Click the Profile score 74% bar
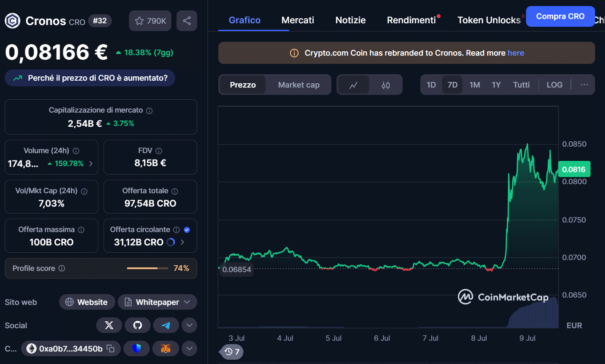Viewport: 605px width, 364px height. click(x=147, y=268)
